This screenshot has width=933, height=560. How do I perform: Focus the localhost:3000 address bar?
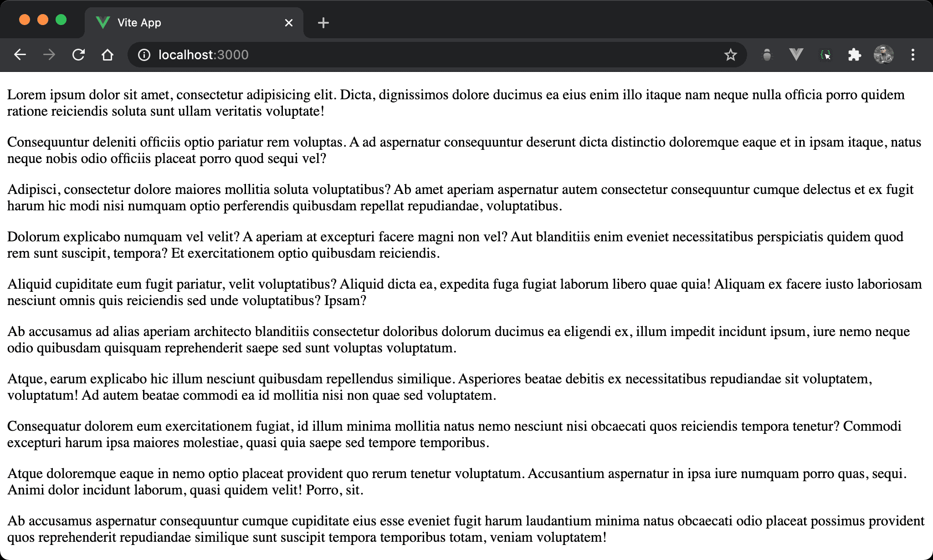click(x=410, y=55)
